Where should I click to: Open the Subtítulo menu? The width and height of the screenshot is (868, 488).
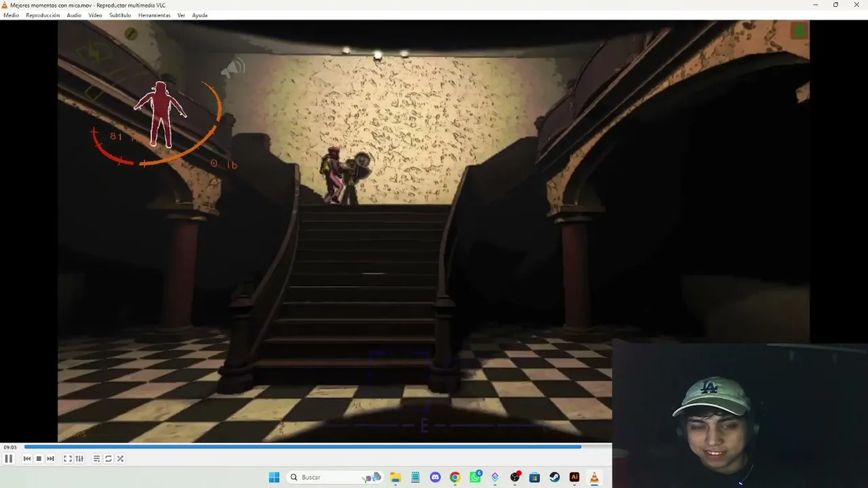tap(120, 15)
